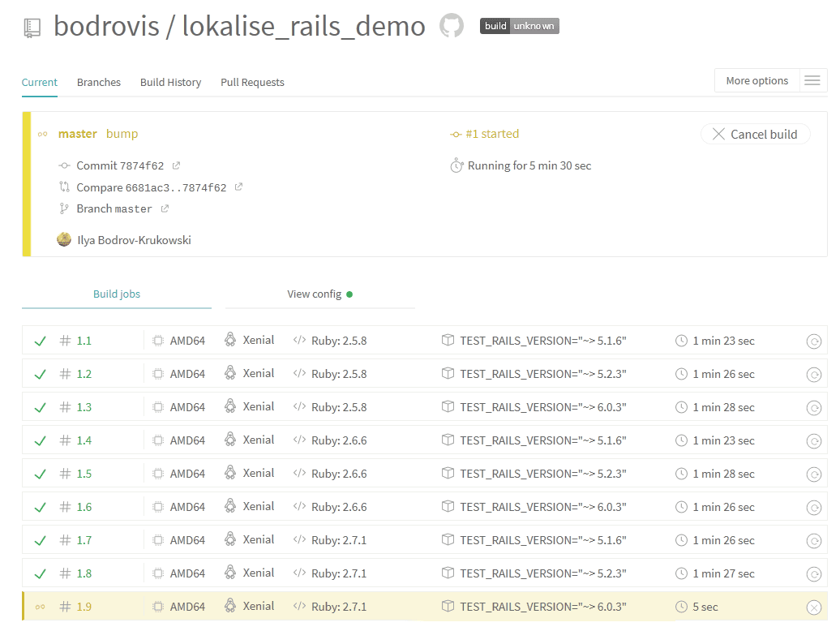
Task: Open the #1 started build link
Action: point(491,134)
